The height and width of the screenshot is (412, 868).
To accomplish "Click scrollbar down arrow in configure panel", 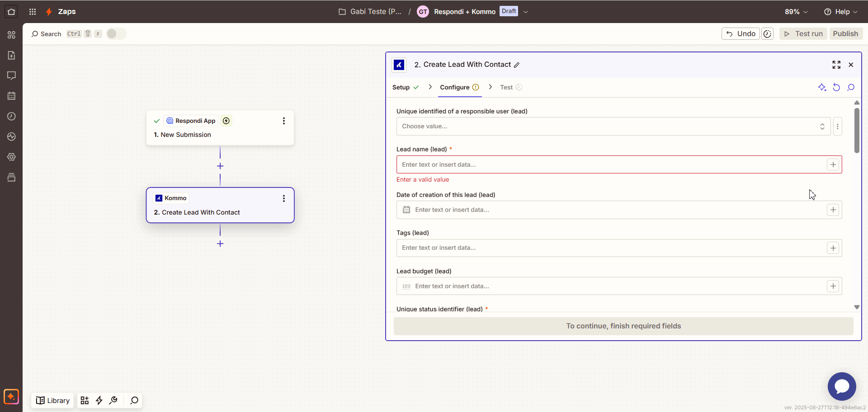I will pyautogui.click(x=857, y=307).
